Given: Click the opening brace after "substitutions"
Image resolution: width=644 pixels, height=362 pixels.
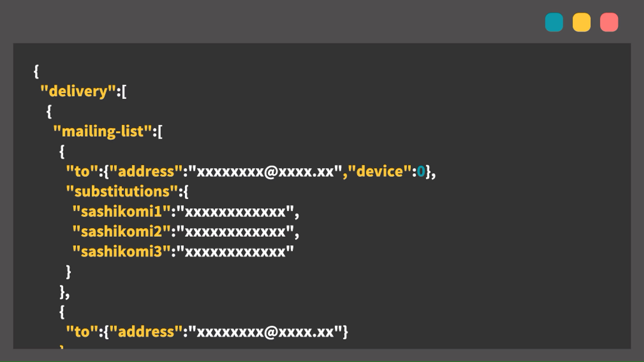Looking at the screenshot, I should tap(186, 192).
